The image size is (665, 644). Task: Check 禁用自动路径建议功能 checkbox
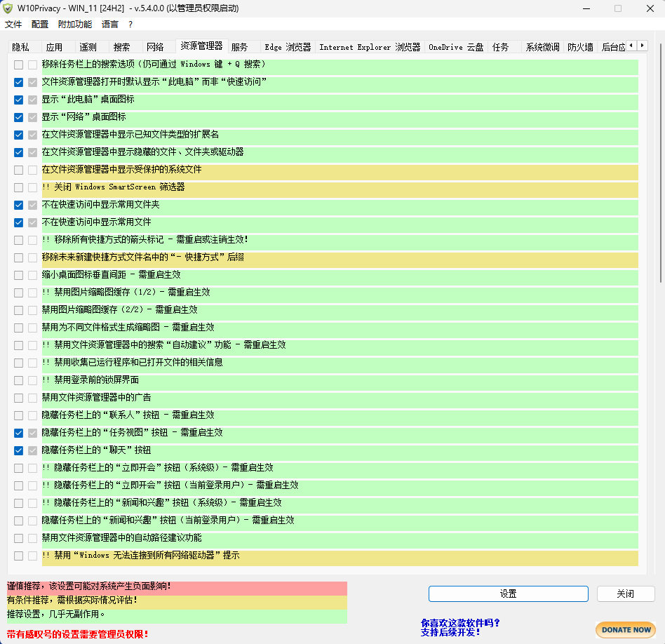tap(18, 538)
